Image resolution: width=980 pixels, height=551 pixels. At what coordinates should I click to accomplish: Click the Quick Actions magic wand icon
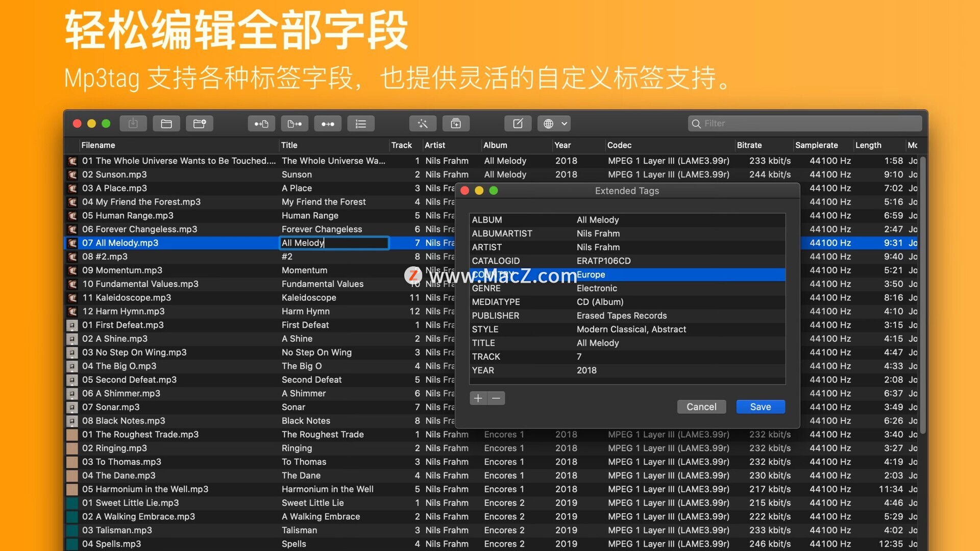(x=423, y=123)
